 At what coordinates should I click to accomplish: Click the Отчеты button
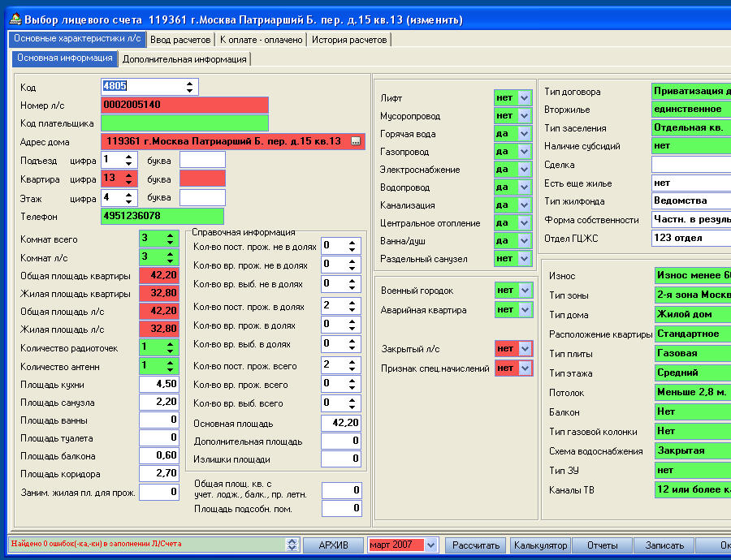coord(603,545)
